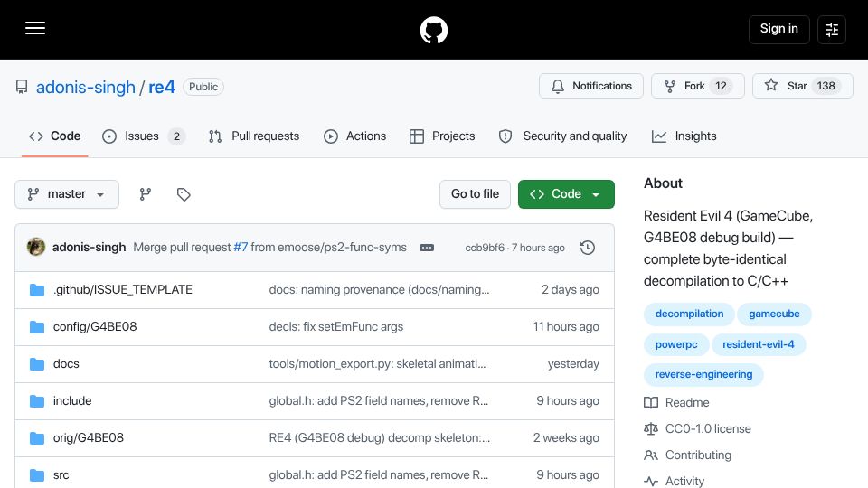Open the docs folder
The image size is (868, 488).
pos(66,363)
